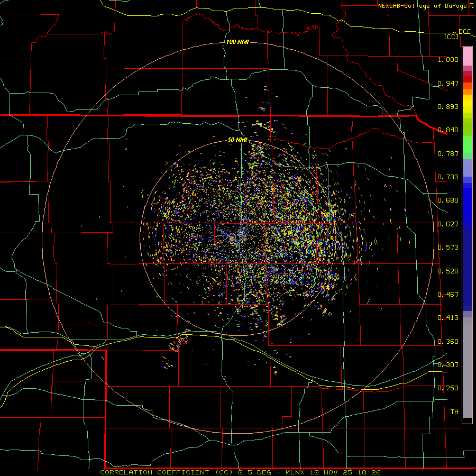This screenshot has width=476, height=476.
Task: Select the 0.947 value on the color scale
Action: pyautogui.click(x=448, y=83)
